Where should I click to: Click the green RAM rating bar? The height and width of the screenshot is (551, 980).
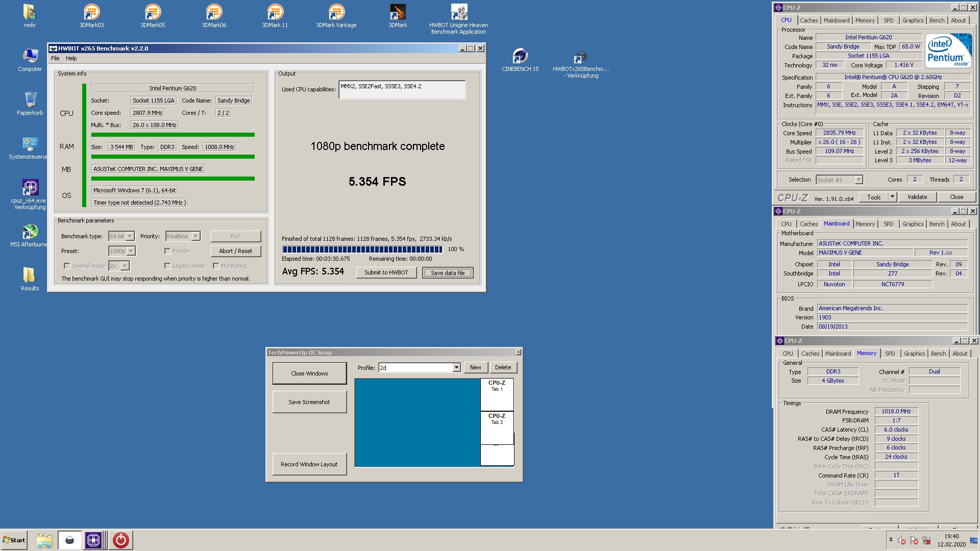[173, 157]
